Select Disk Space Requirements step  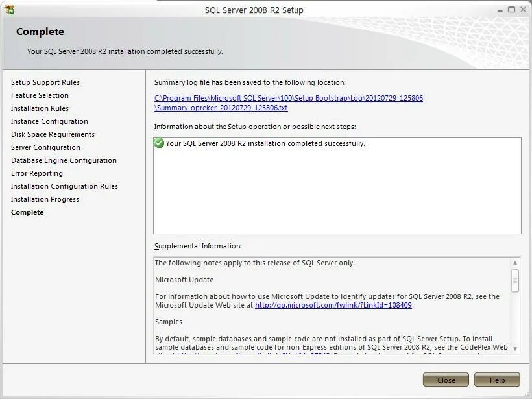click(x=53, y=134)
